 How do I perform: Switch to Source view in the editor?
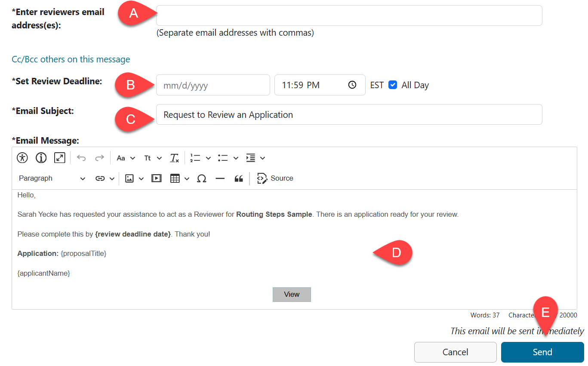(275, 178)
